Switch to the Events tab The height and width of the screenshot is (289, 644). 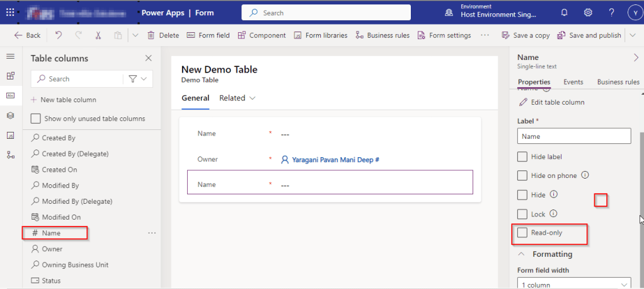[573, 82]
